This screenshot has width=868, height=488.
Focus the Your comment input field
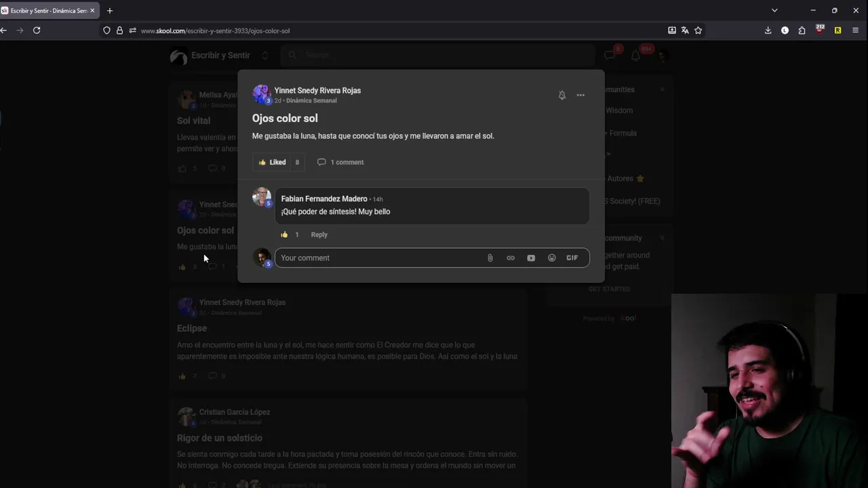click(380, 258)
